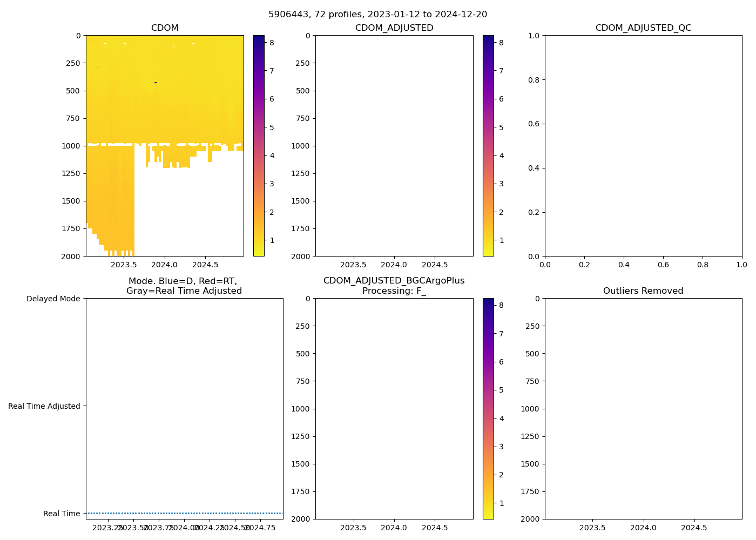Screen dimensions: 756x540
Task: Click the CDOM_ADJUSTED_BGCArgoPlus plot title
Action: 394,286
